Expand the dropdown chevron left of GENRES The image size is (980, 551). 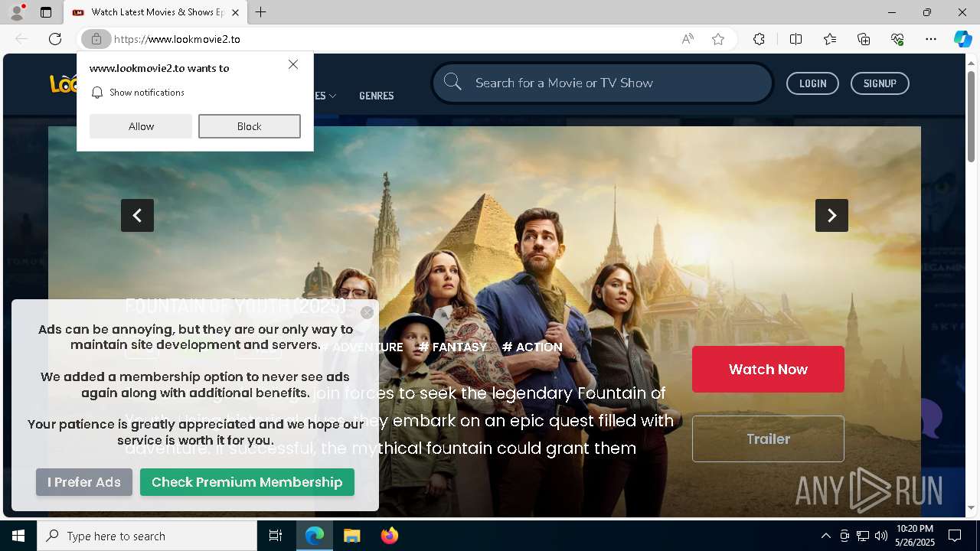pyautogui.click(x=332, y=96)
